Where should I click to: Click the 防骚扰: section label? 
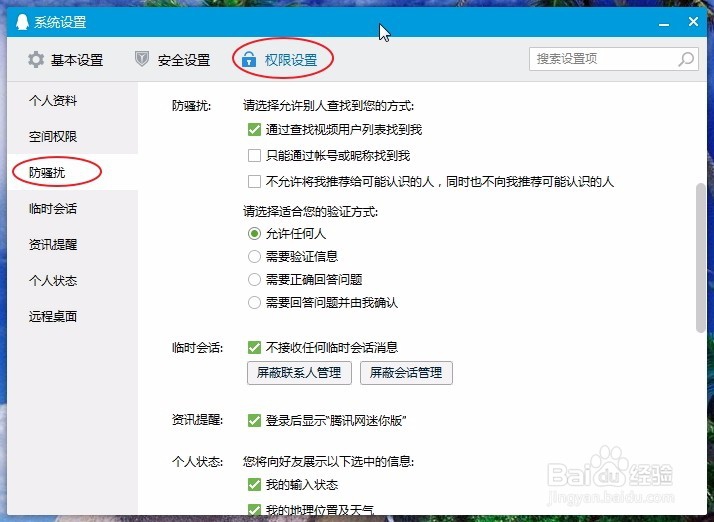(x=191, y=106)
